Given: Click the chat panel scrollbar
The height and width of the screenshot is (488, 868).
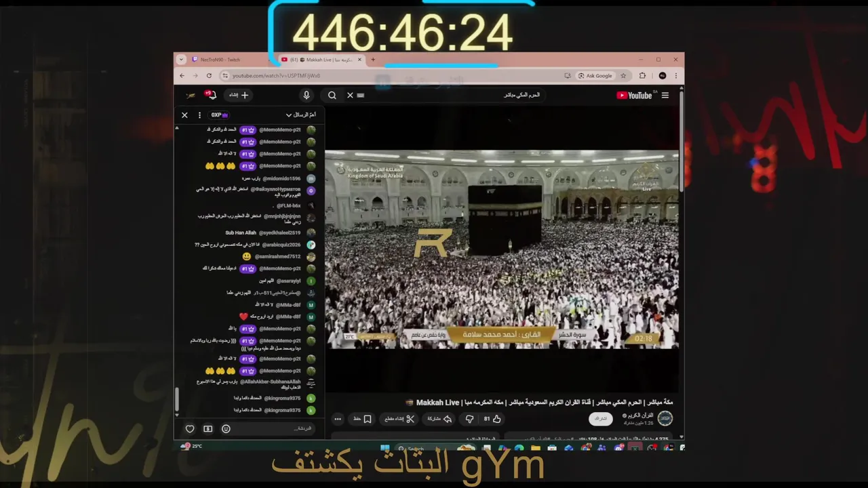Looking at the screenshot, I should tap(177, 400).
